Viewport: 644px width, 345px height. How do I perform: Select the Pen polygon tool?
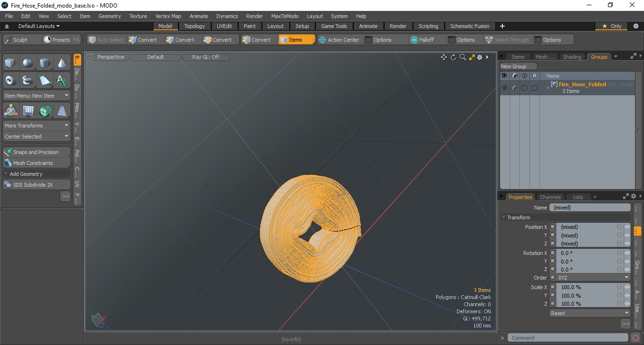(x=45, y=80)
